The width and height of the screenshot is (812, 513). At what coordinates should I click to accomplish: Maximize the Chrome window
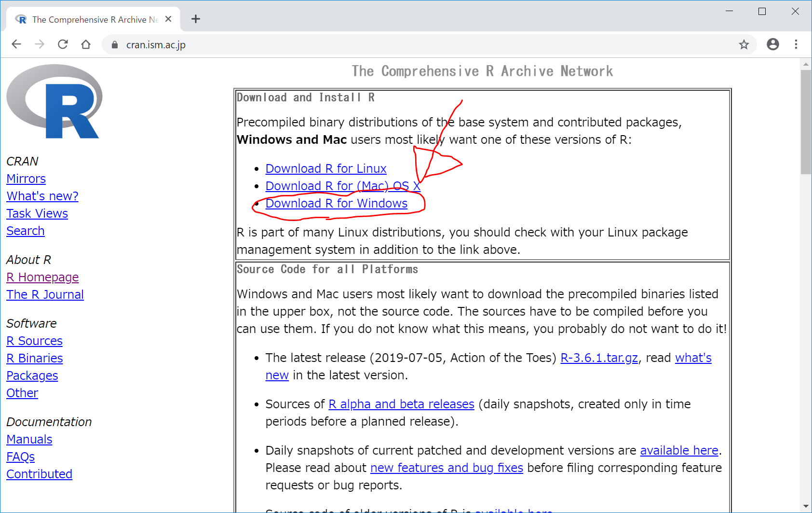point(762,11)
